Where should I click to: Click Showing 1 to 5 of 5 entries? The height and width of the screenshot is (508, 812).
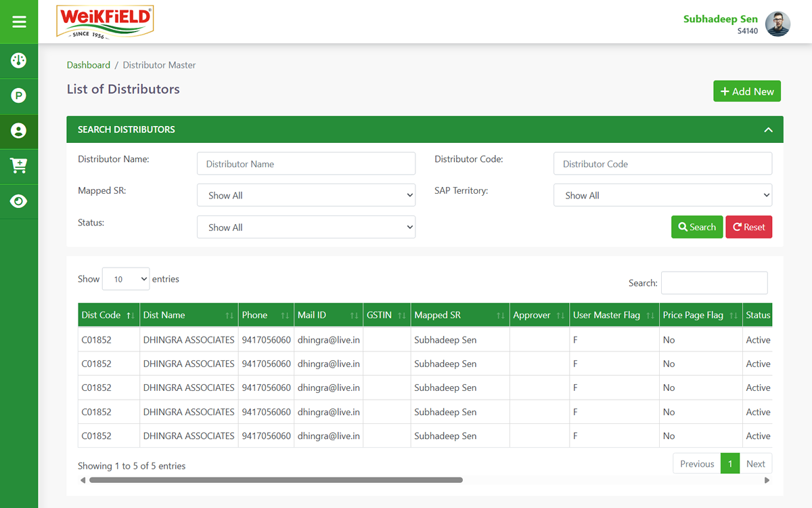[131, 466]
